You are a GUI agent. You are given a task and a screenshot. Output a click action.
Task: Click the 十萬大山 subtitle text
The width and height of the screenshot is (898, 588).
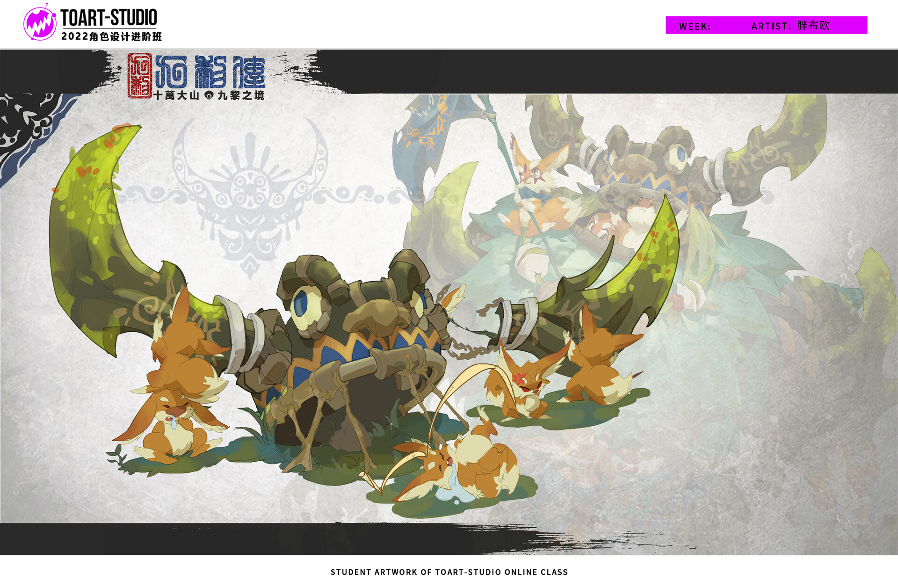(x=177, y=95)
